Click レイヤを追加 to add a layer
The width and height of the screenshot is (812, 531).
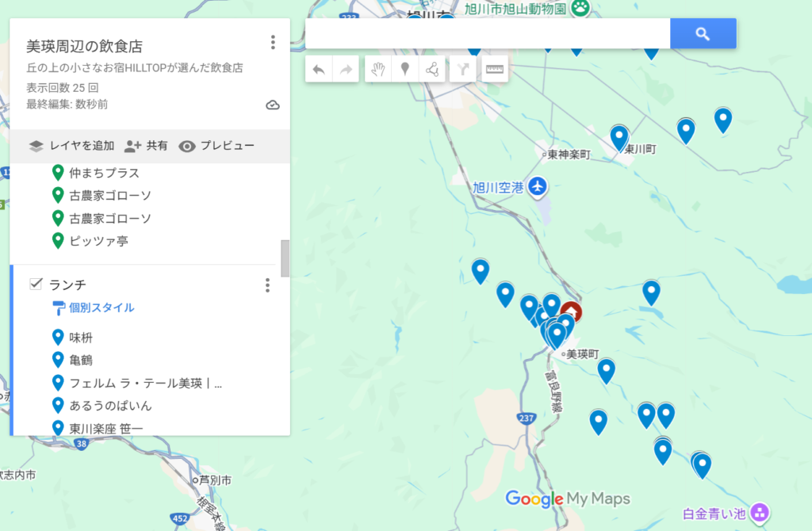point(71,146)
